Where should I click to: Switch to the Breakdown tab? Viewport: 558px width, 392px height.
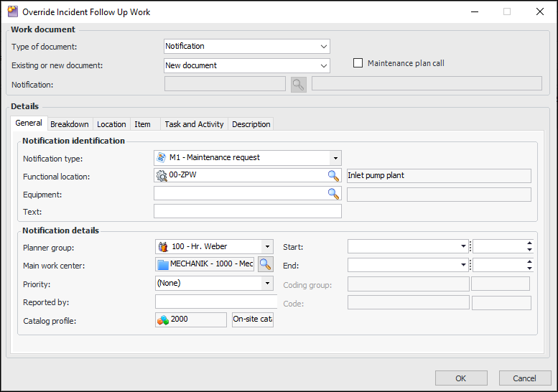[70, 124]
